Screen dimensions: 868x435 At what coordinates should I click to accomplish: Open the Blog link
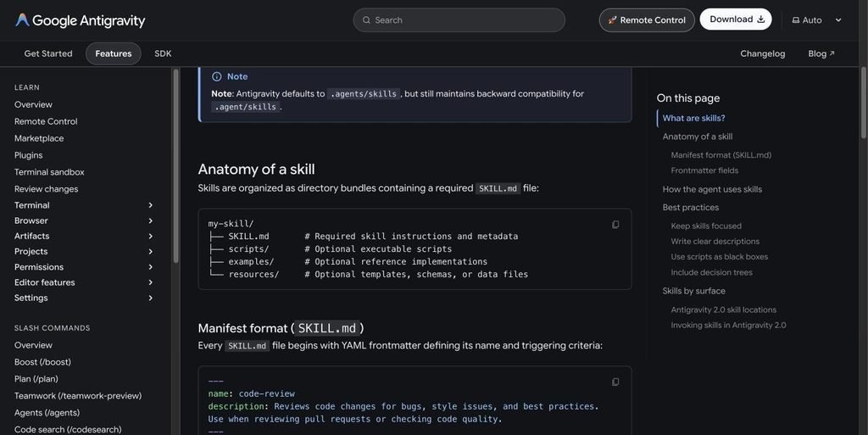pos(821,53)
